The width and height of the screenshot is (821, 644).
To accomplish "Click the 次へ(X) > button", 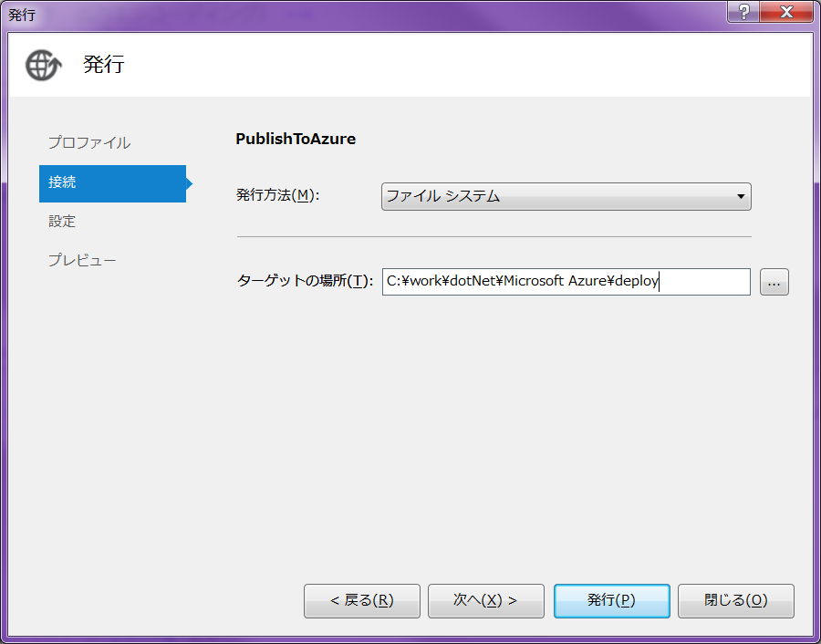I will 486,600.
